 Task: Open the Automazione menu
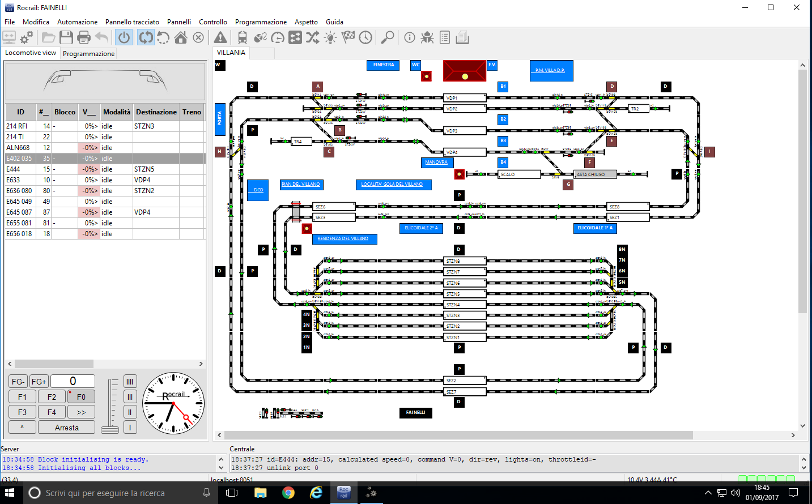(77, 22)
